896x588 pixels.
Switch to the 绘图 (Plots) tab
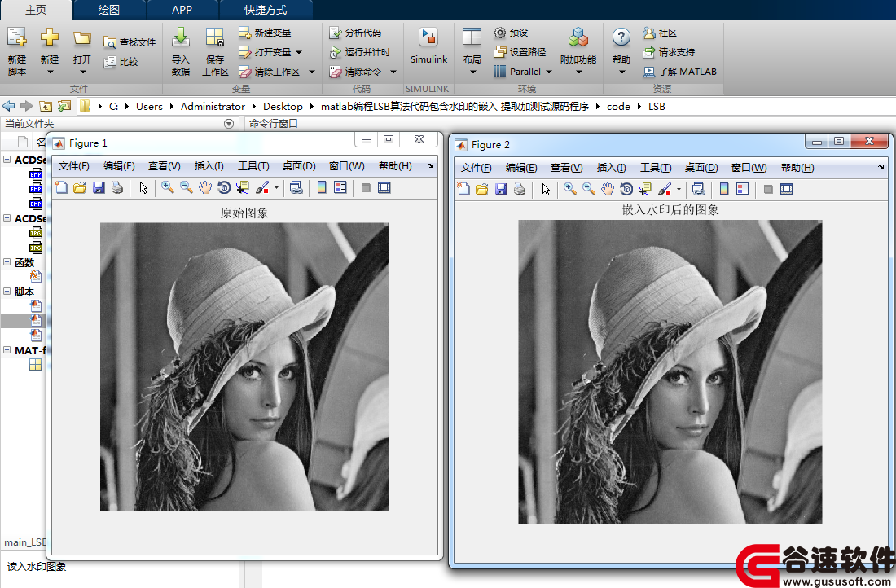(x=108, y=10)
